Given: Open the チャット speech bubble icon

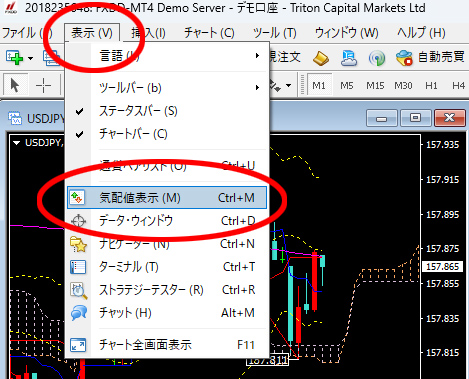Looking at the screenshot, I should pos(79,313).
